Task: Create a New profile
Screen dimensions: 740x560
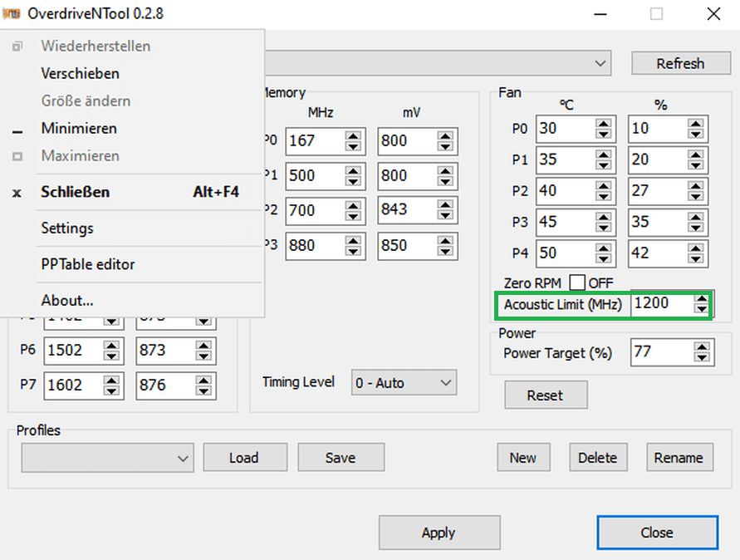Action: click(523, 458)
